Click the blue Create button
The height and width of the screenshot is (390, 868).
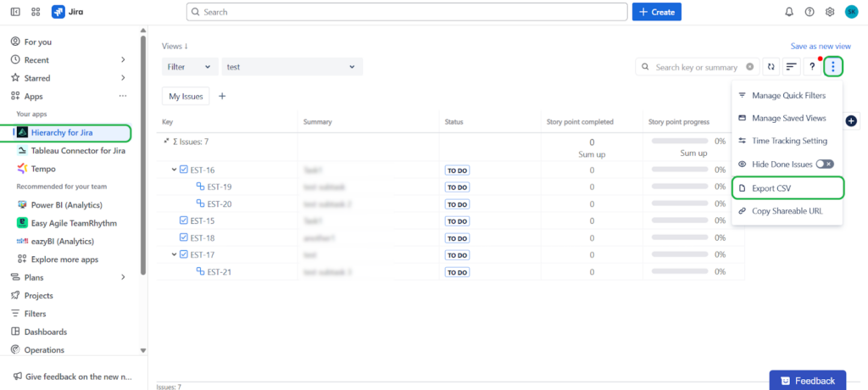(657, 12)
